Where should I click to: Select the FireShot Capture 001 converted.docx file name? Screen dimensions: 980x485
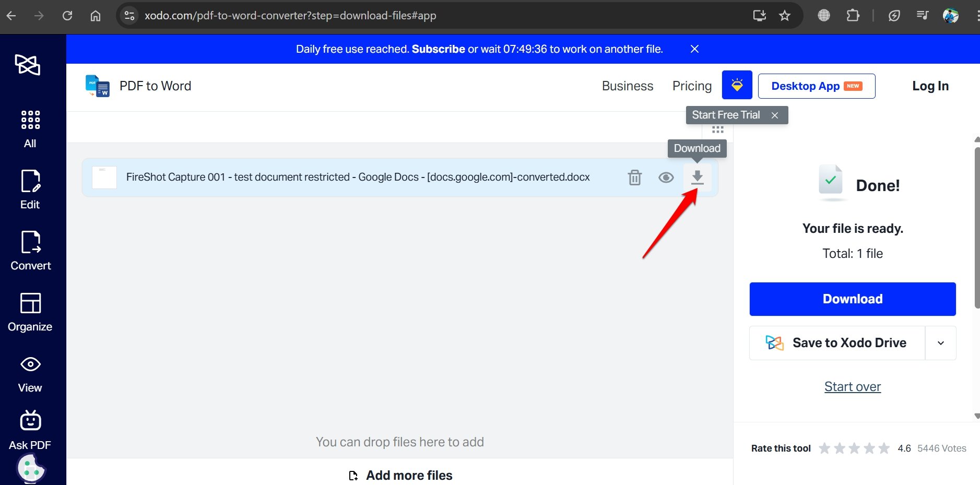[x=358, y=178]
